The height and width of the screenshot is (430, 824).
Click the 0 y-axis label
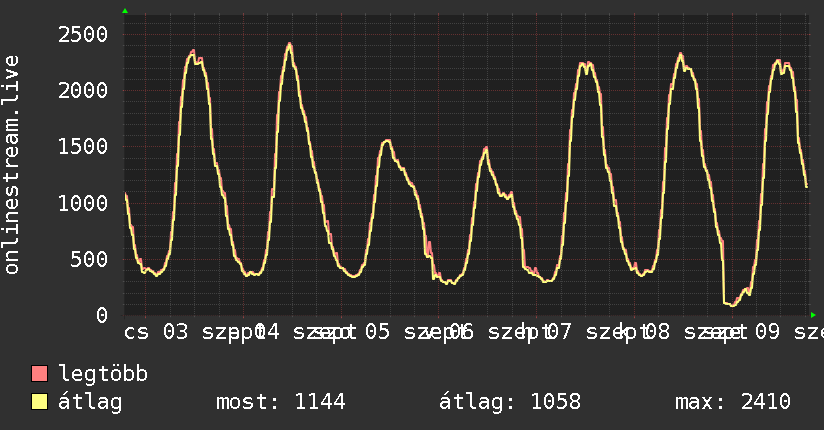[x=102, y=315]
